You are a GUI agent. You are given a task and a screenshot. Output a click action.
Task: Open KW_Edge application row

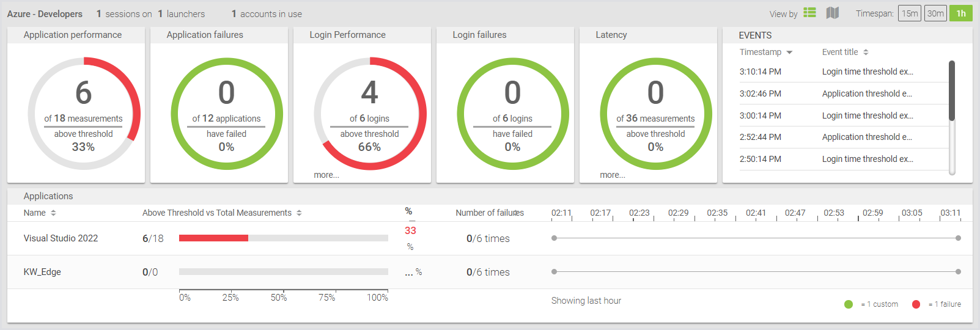coord(42,272)
